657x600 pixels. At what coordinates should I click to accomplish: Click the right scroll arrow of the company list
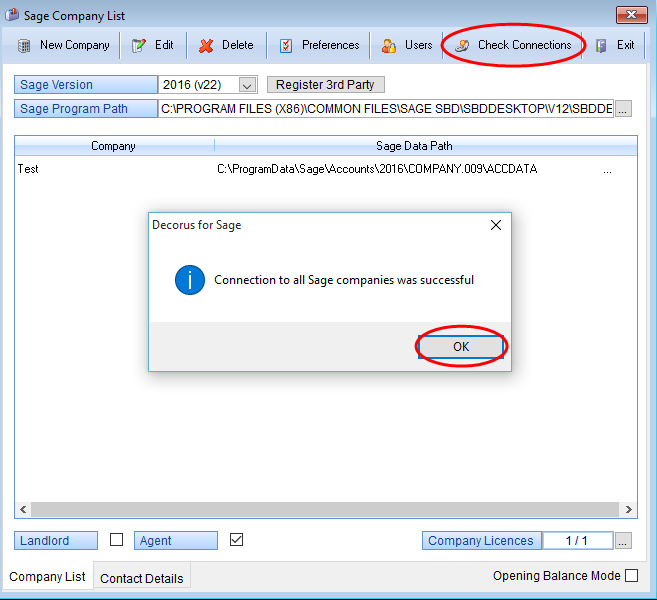point(628,509)
